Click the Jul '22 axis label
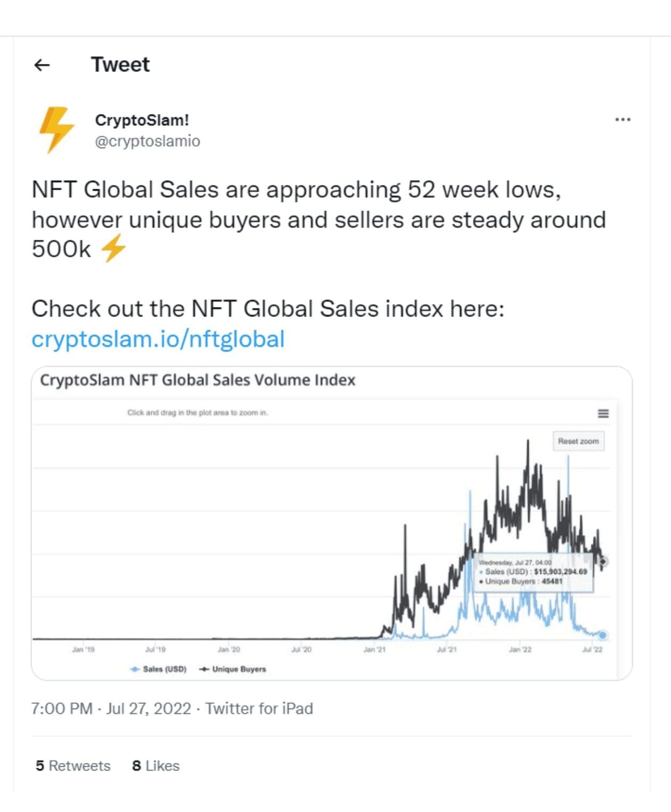Screen dimensions: 671x812 pyautogui.click(x=592, y=649)
